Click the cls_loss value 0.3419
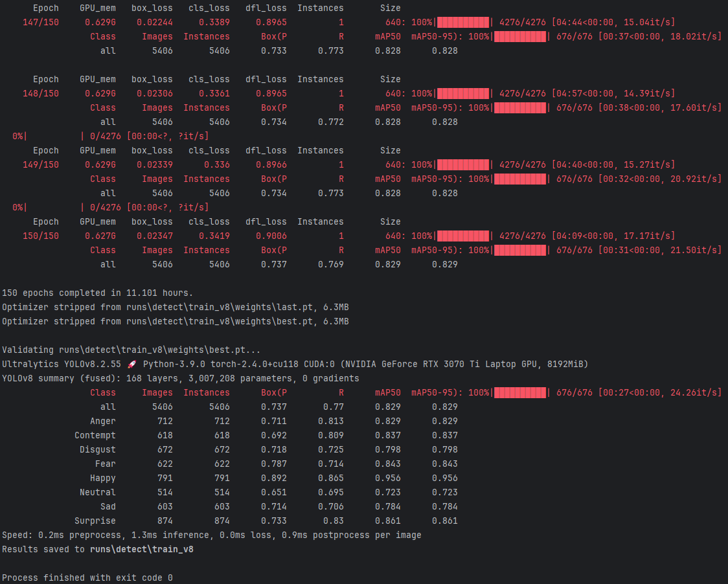The image size is (728, 584). [214, 236]
